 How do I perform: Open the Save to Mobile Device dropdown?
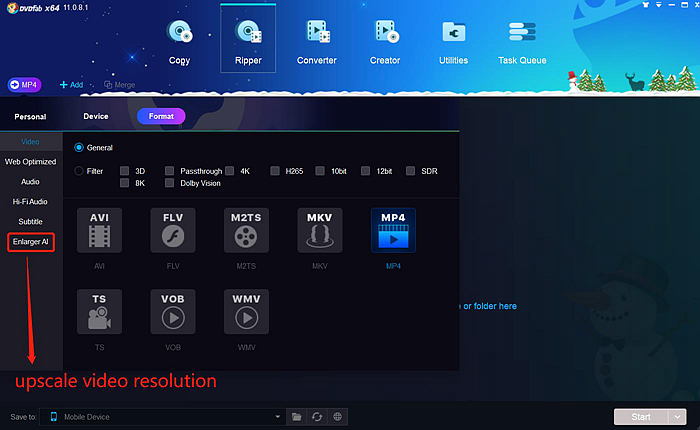click(162, 417)
